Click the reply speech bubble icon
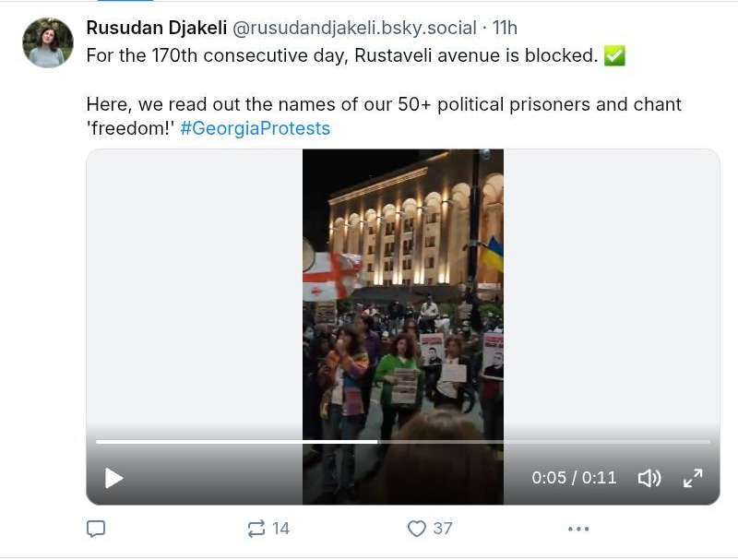 (x=96, y=529)
